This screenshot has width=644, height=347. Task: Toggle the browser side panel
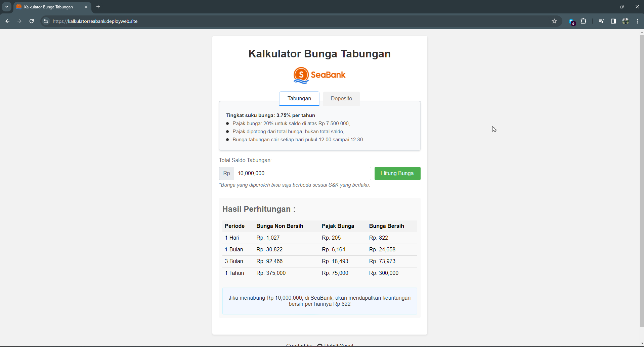point(613,21)
